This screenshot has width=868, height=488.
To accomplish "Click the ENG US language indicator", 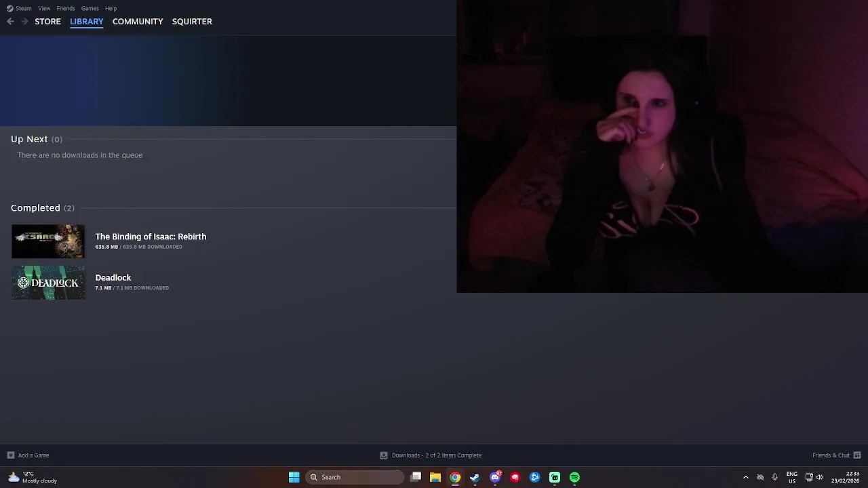I will click(791, 477).
